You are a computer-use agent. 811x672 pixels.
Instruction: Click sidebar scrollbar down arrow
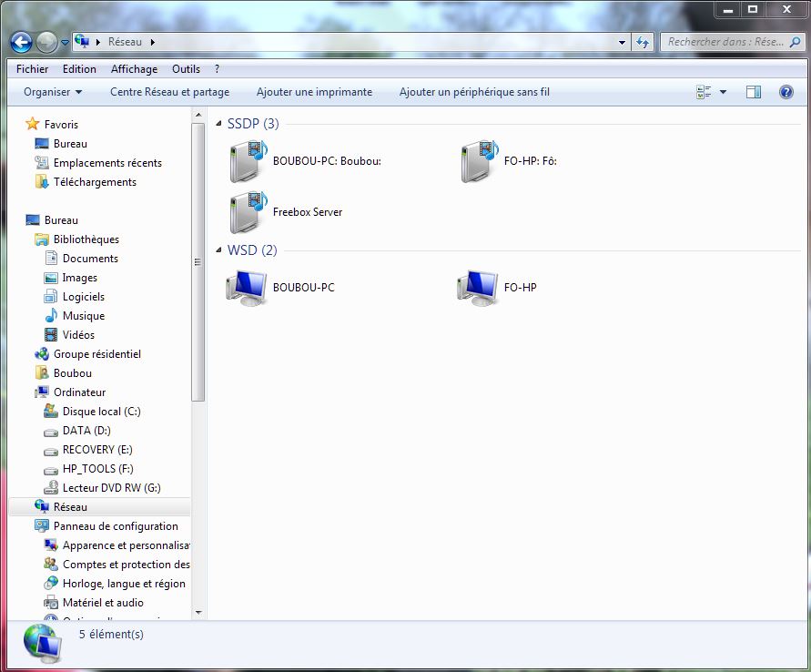click(x=198, y=613)
